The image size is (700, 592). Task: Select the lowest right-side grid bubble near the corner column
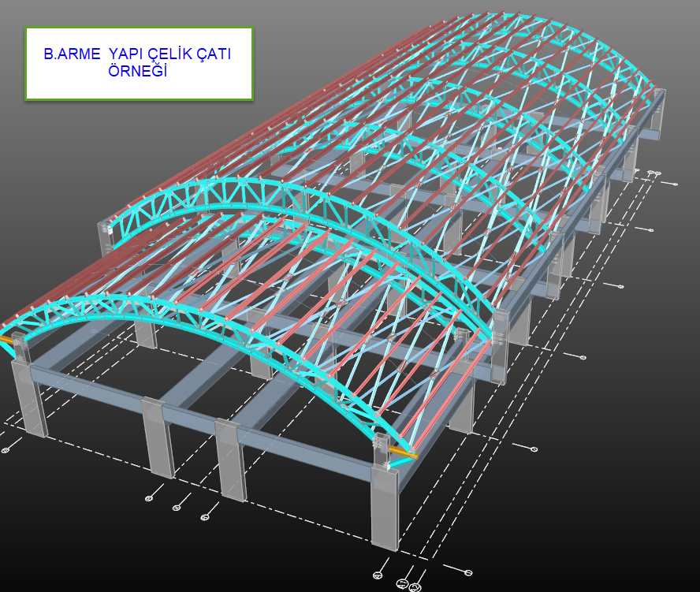[534, 449]
